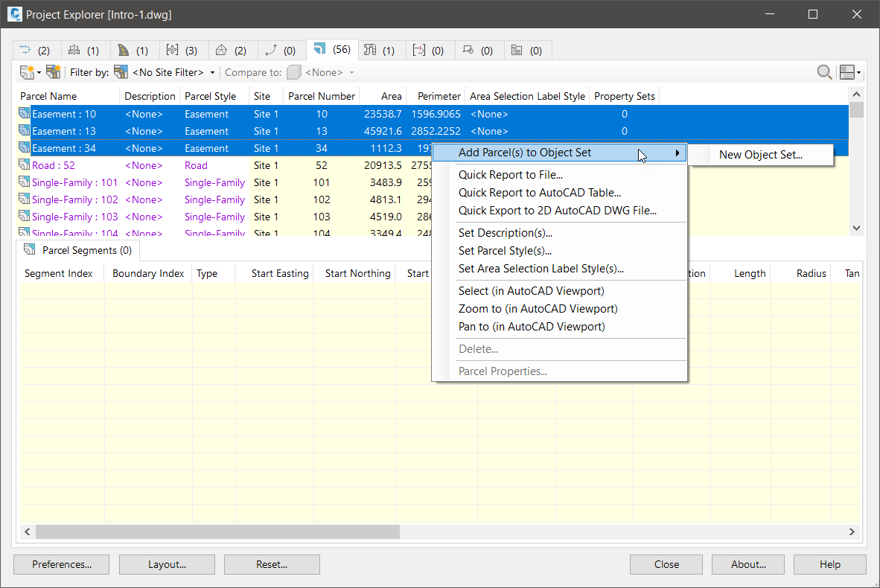Click the Easement : 10 row parcel icon

(x=25, y=115)
